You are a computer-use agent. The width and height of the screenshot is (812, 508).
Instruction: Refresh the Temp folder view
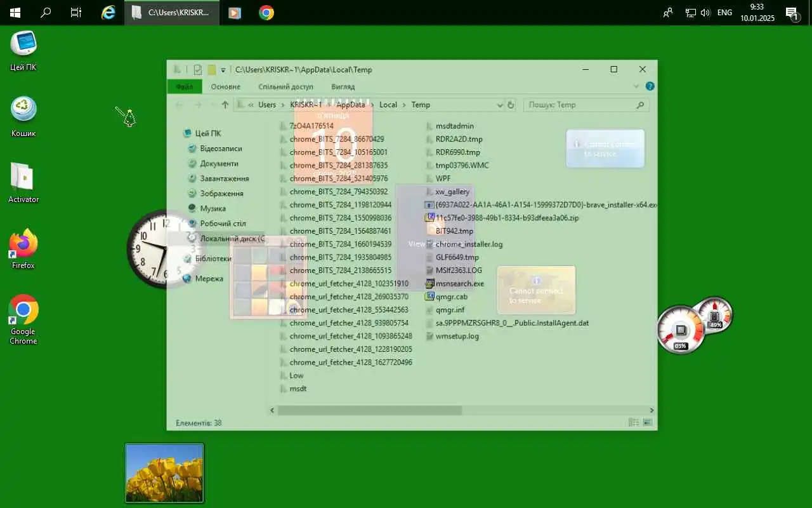tap(511, 105)
